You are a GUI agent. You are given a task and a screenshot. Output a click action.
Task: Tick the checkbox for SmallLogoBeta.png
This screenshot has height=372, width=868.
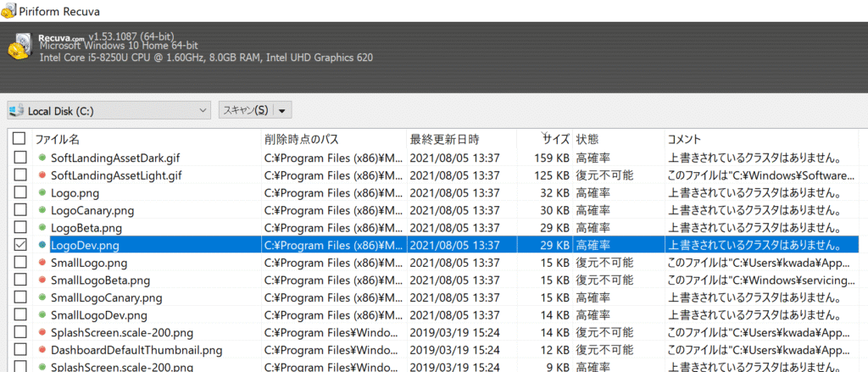pos(19,280)
